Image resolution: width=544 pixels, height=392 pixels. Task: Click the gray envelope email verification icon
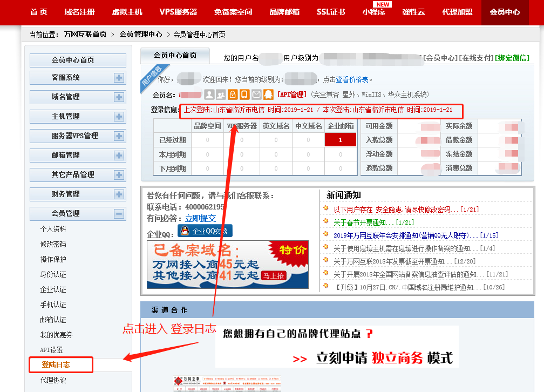[x=256, y=94]
